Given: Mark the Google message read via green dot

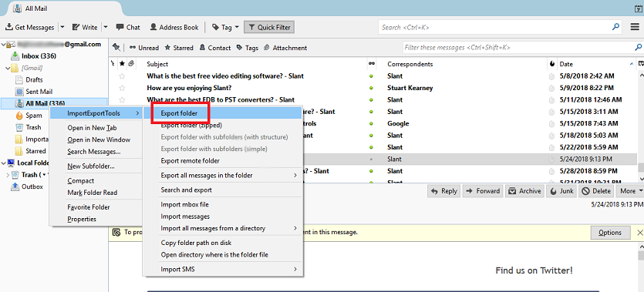Looking at the screenshot, I should coord(371,123).
